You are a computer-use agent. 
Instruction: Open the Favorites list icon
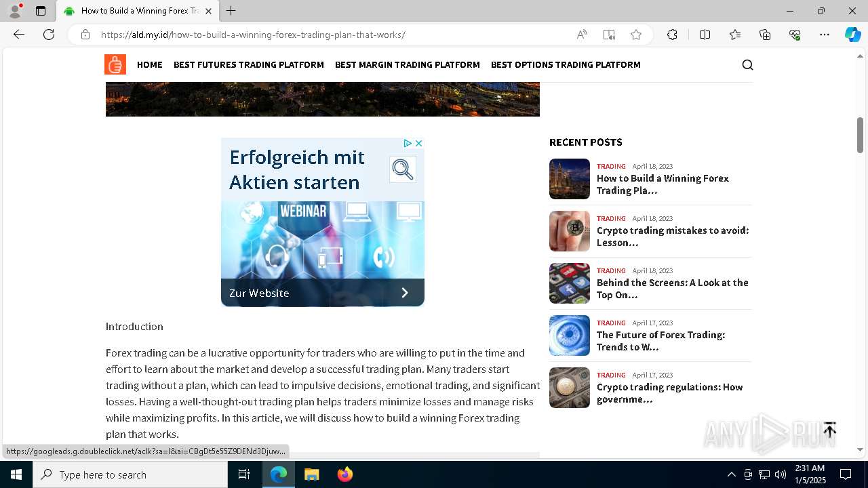735,35
